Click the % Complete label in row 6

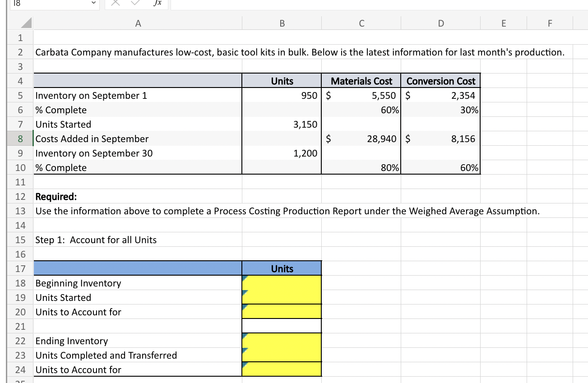[x=61, y=110]
